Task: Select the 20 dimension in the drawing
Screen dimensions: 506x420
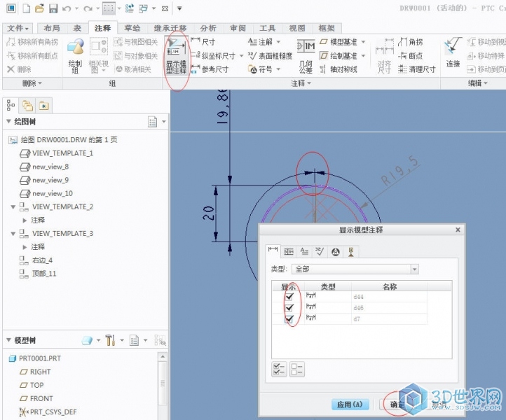Action: (x=208, y=213)
